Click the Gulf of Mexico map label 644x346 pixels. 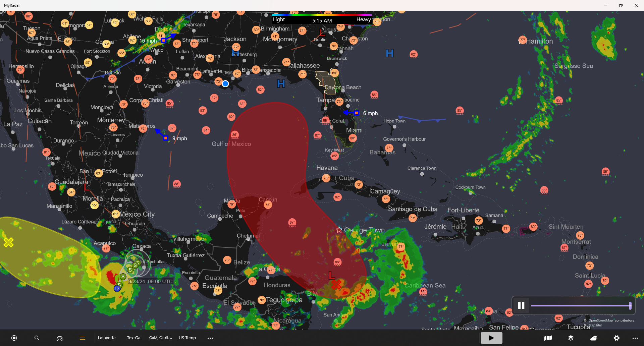click(231, 144)
